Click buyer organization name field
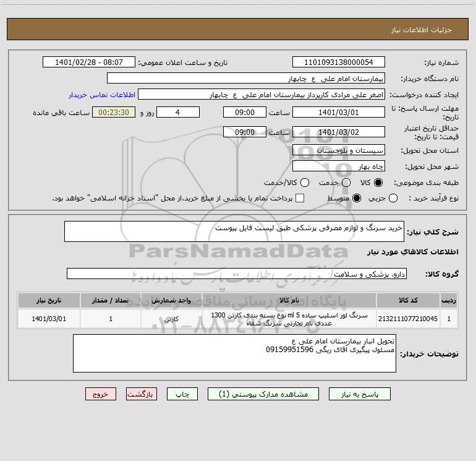The image size is (476, 461). pos(246,79)
